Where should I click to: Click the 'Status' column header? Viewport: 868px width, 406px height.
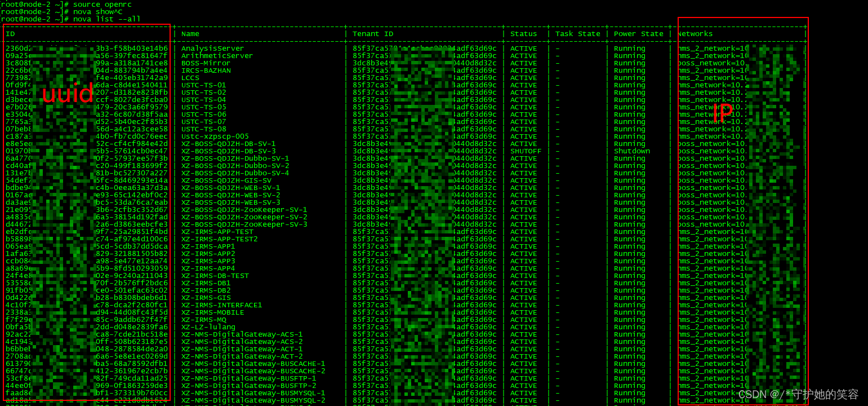tap(524, 34)
